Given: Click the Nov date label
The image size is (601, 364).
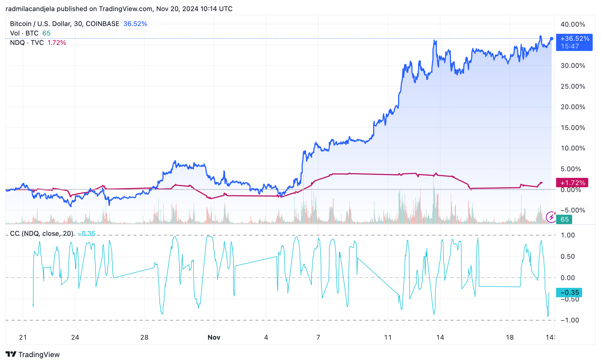Looking at the screenshot, I should [x=214, y=337].
